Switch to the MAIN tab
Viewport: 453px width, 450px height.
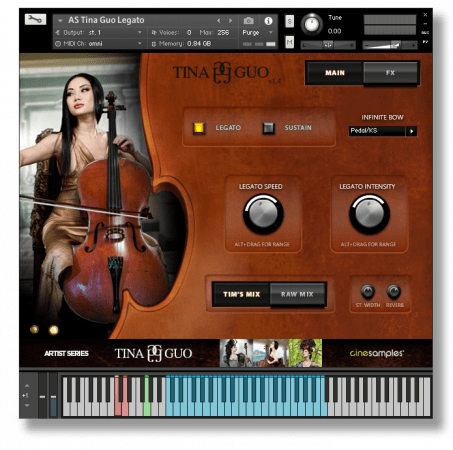point(335,73)
